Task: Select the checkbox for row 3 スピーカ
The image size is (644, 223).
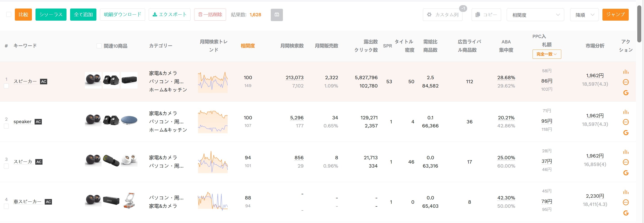Action: [x=6, y=166]
